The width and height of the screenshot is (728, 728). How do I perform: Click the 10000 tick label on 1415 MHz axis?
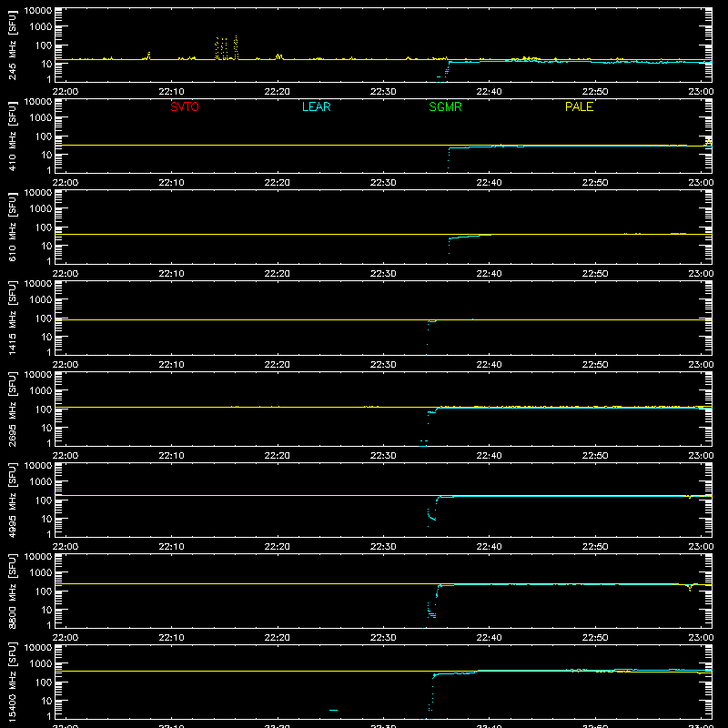coord(38,284)
